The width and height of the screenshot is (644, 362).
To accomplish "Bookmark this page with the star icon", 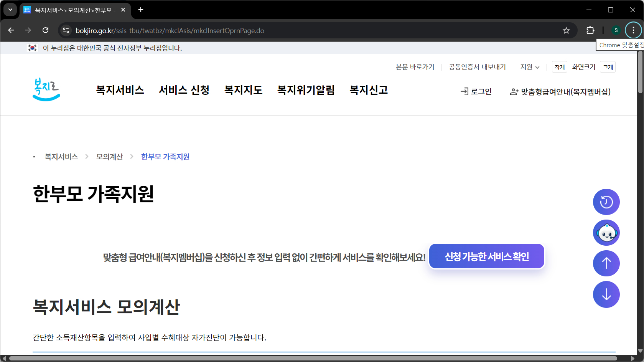I will [x=566, y=31].
